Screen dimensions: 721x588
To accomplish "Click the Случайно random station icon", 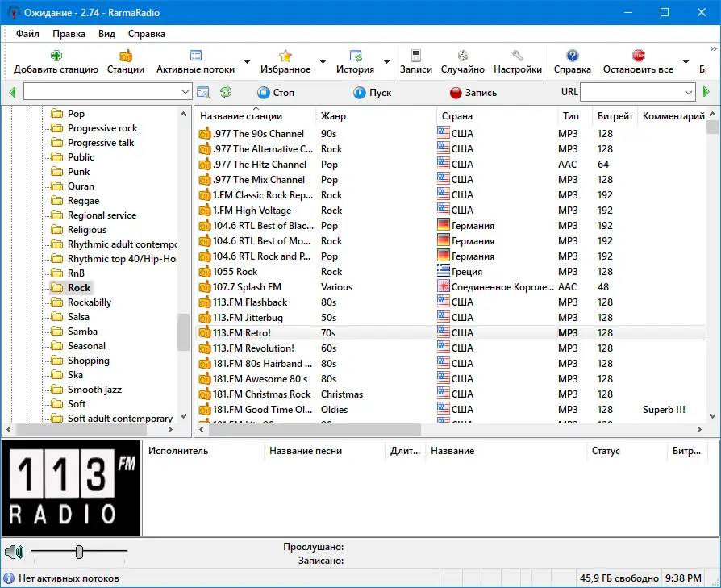I will tap(465, 53).
